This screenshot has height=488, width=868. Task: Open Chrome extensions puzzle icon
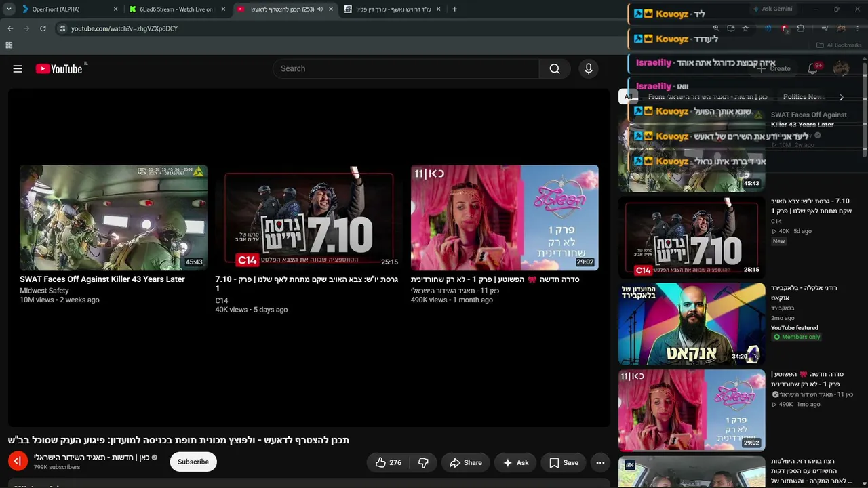point(801,28)
